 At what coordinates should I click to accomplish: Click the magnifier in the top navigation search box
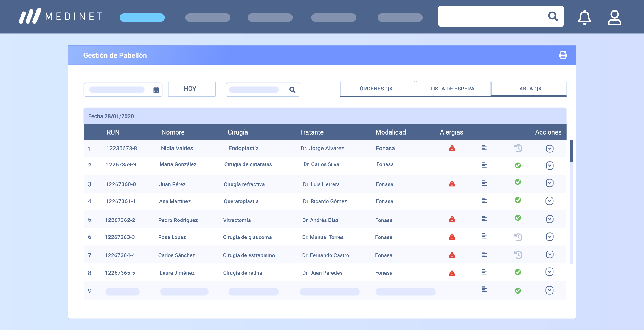[x=553, y=16]
